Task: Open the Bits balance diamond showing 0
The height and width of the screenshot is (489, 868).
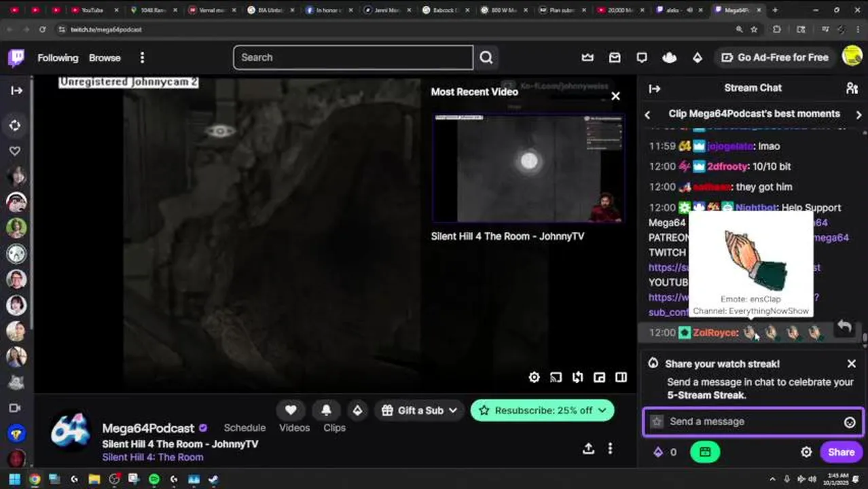Action: tap(665, 452)
